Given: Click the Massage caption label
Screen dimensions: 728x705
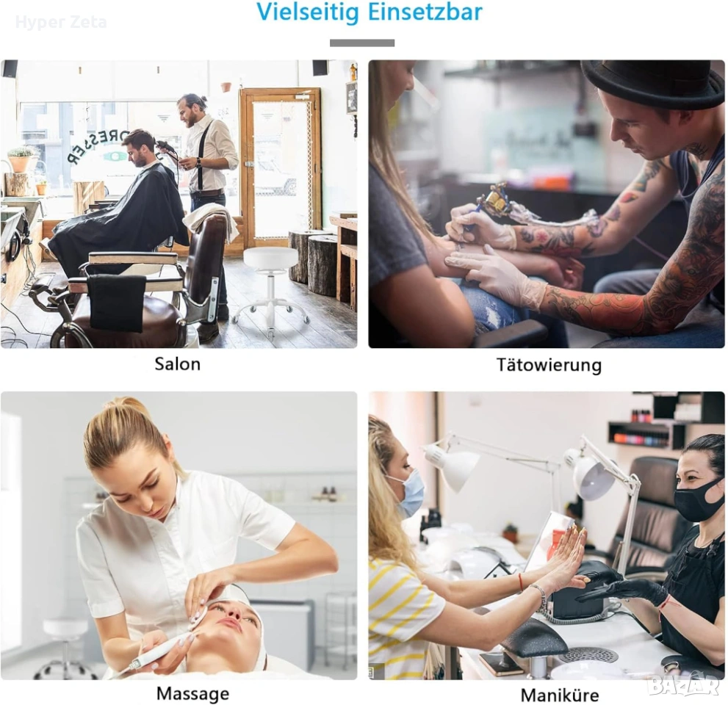Looking at the screenshot, I should [192, 694].
